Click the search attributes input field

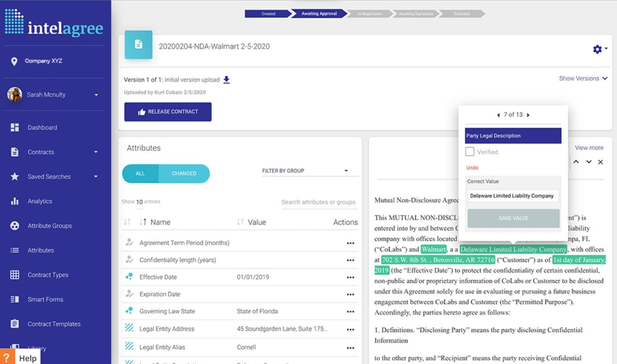pos(319,202)
